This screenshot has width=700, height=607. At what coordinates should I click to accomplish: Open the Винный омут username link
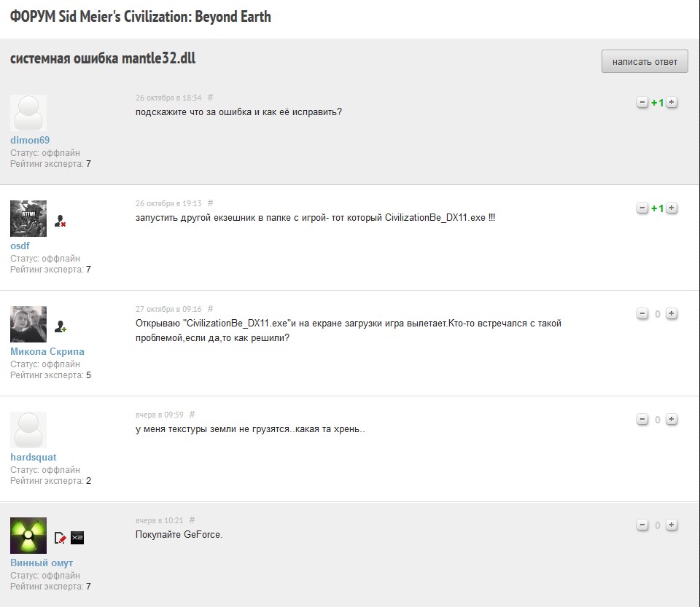[42, 563]
